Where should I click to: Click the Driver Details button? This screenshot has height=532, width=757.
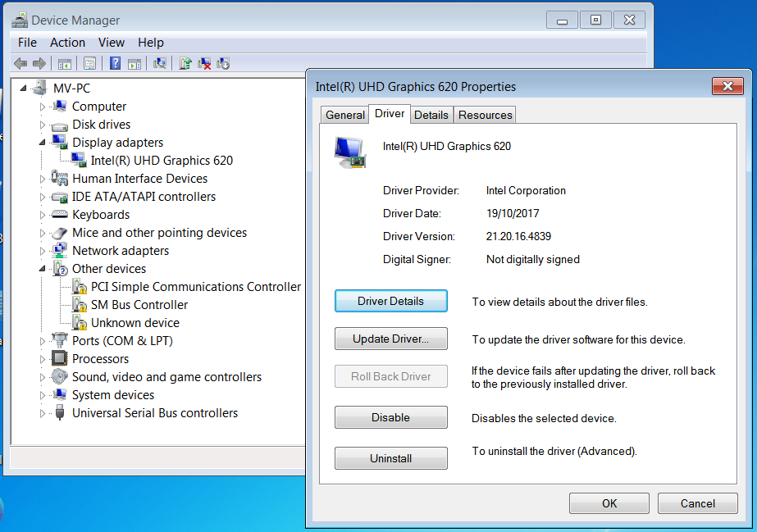click(390, 301)
